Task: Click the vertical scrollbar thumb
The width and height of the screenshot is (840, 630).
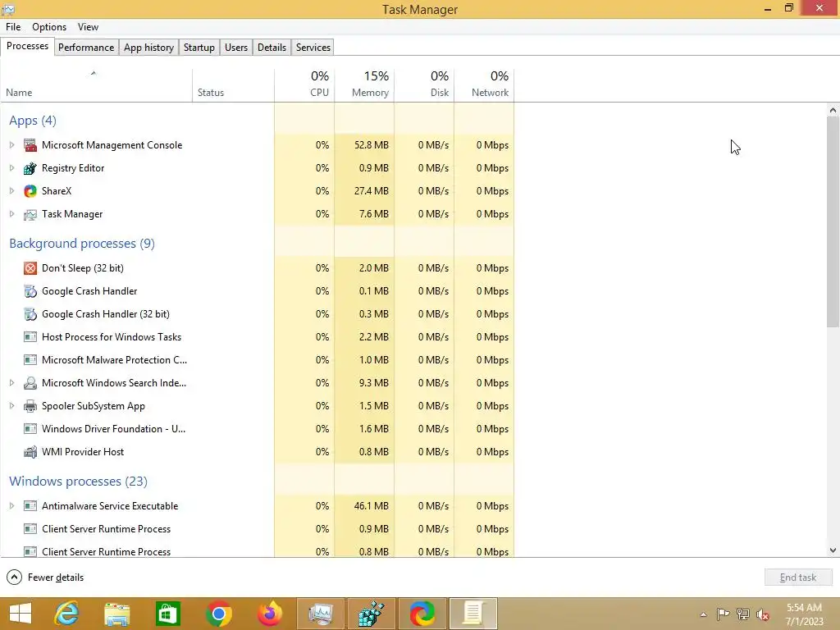Action: (x=833, y=221)
